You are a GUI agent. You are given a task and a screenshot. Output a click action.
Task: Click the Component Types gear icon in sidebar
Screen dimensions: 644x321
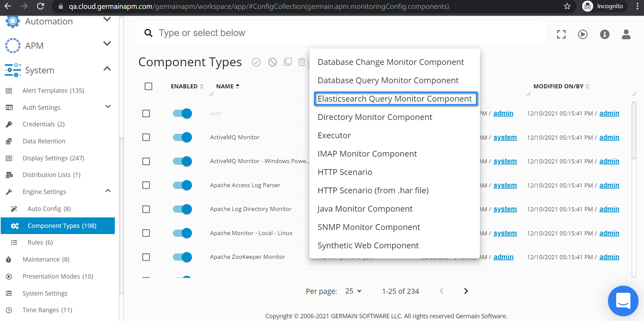point(14,226)
